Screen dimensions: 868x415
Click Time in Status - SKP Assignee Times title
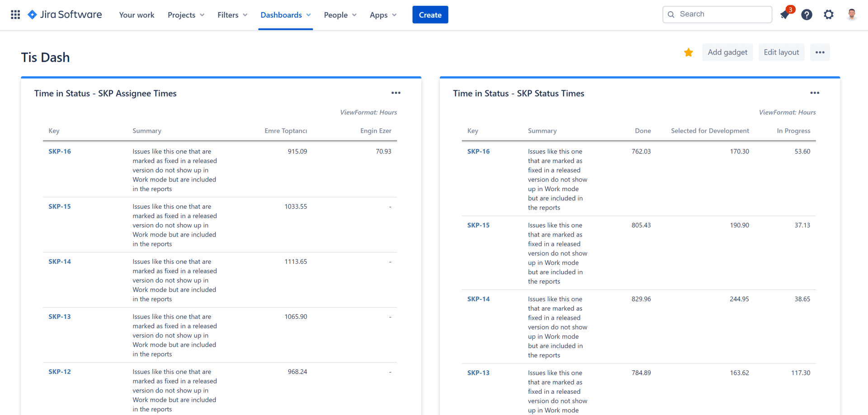[x=105, y=93]
